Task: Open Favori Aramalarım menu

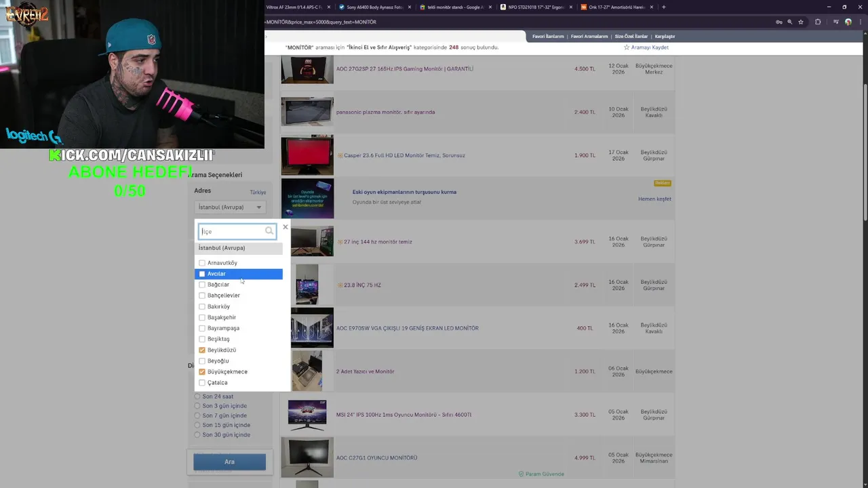Action: [x=589, y=37]
